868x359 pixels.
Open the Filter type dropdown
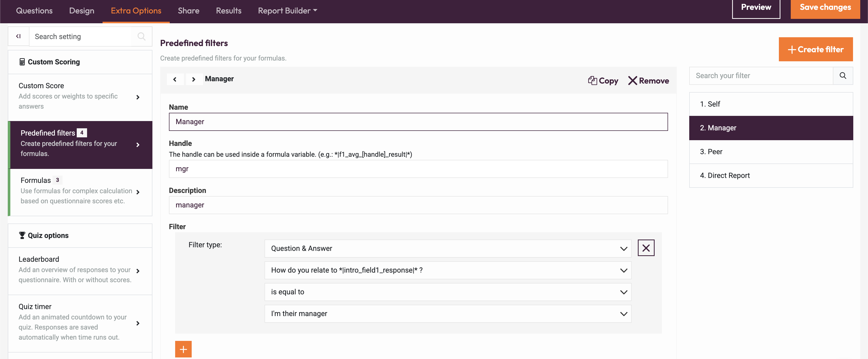tap(447, 248)
